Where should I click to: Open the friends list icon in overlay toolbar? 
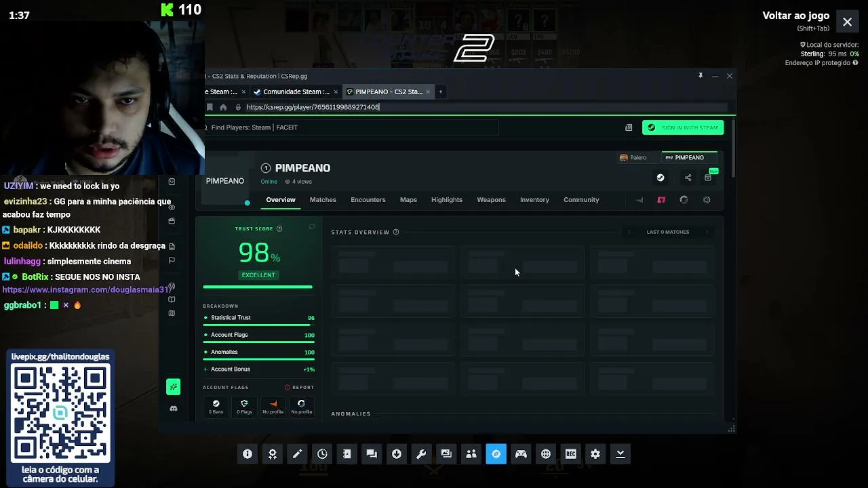coord(471,454)
